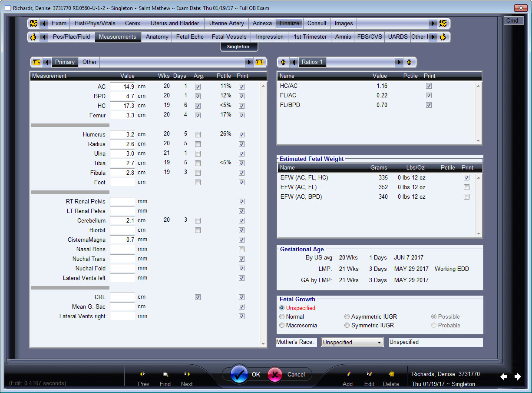The width and height of the screenshot is (532, 393).
Task: Click the 335 grams EFW value
Action: (383, 178)
